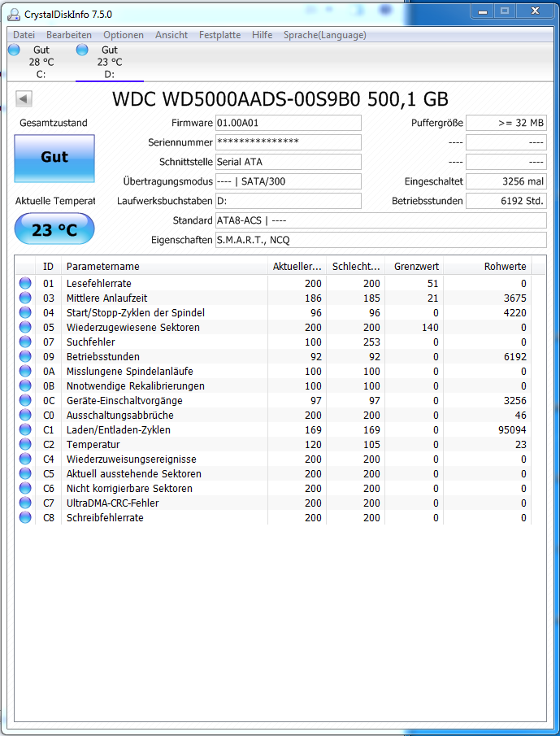This screenshot has height=736, width=560.
Task: Click status orb for Geräte-Einschaltvorgänge
Action: pos(25,400)
